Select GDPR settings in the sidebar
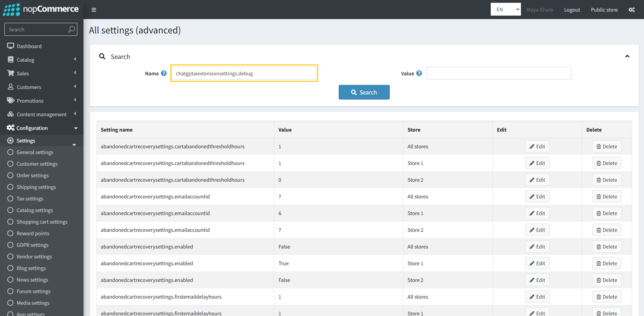The height and width of the screenshot is (316, 644). [x=32, y=245]
